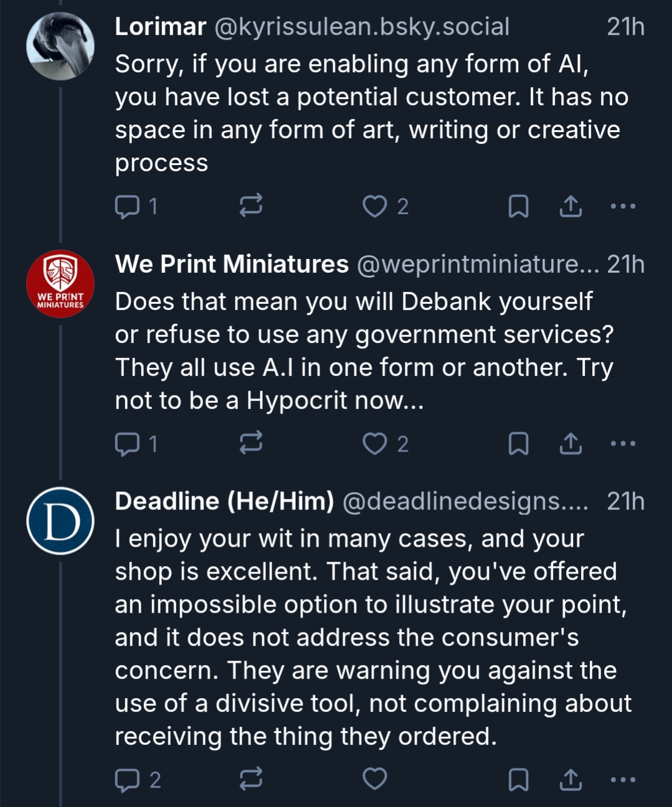Open Deadline (He/Him) profile name
672x807 pixels.
point(224,501)
